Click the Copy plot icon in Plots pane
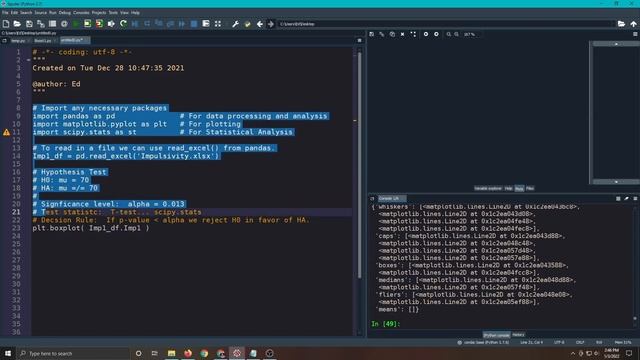Viewport: 640px width, 360px height. (x=392, y=34)
